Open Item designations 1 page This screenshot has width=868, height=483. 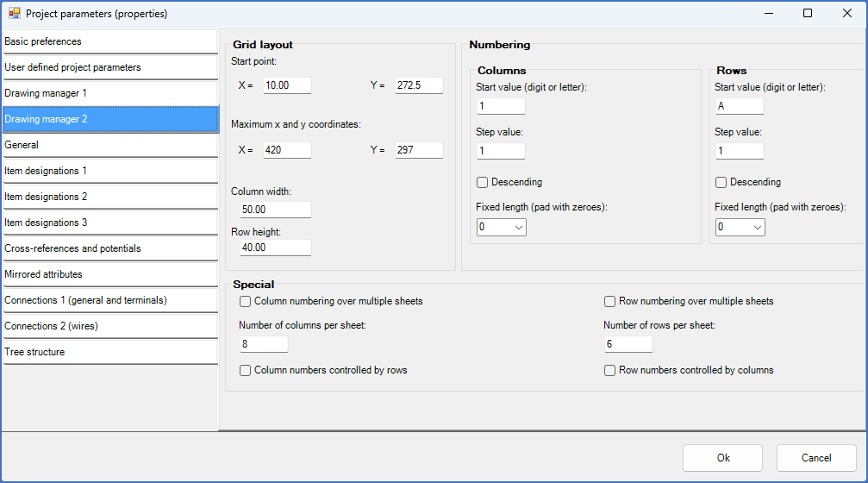pyautogui.click(x=110, y=171)
